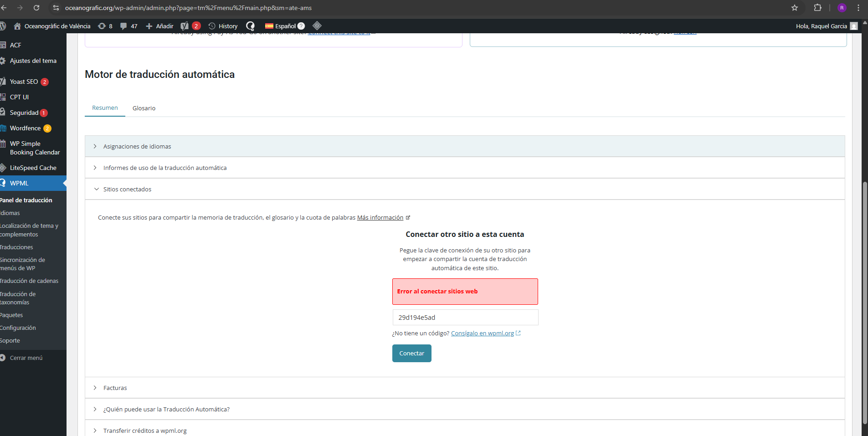Open the Yoast SEO admin bar icon
This screenshot has height=436, width=868.
tap(185, 26)
